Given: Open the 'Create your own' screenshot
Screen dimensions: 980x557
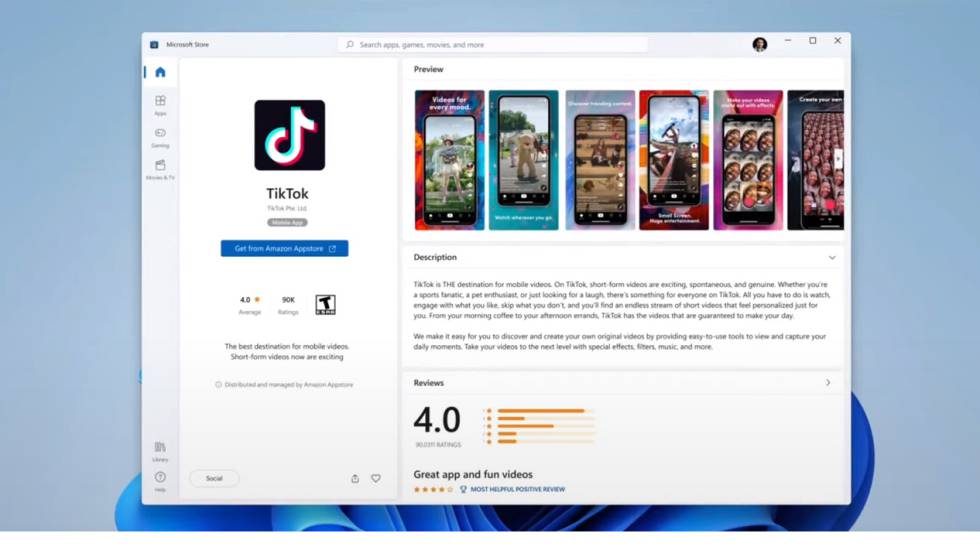Looking at the screenshot, I should tap(816, 160).
